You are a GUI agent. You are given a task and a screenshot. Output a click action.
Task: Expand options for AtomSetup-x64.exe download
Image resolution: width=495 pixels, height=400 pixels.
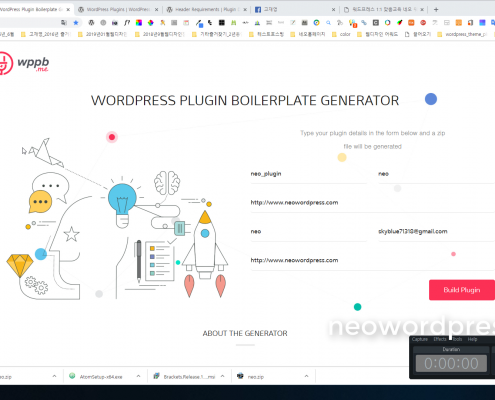point(138,376)
